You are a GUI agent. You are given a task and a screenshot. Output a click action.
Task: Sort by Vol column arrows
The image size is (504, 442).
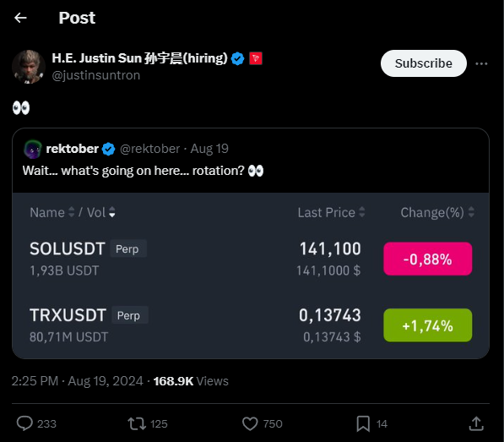coord(111,212)
